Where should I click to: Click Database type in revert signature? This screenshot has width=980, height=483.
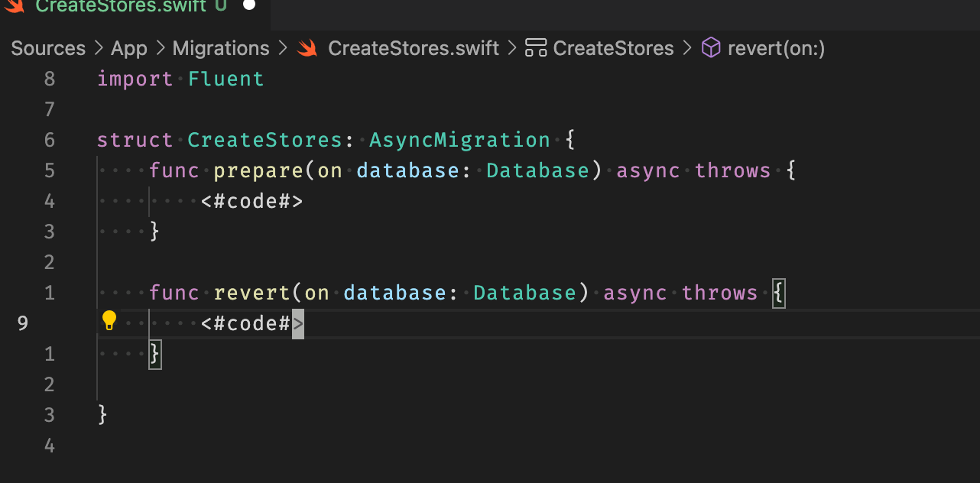525,293
